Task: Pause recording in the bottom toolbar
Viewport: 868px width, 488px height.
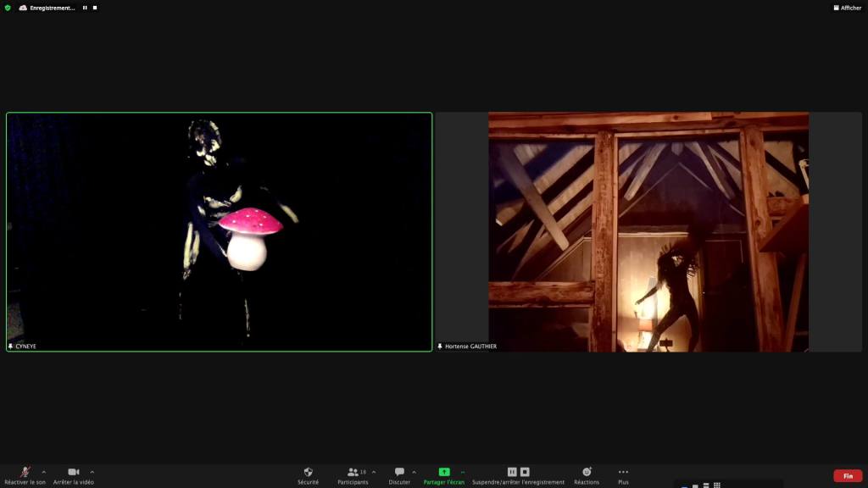Action: pyautogui.click(x=512, y=472)
